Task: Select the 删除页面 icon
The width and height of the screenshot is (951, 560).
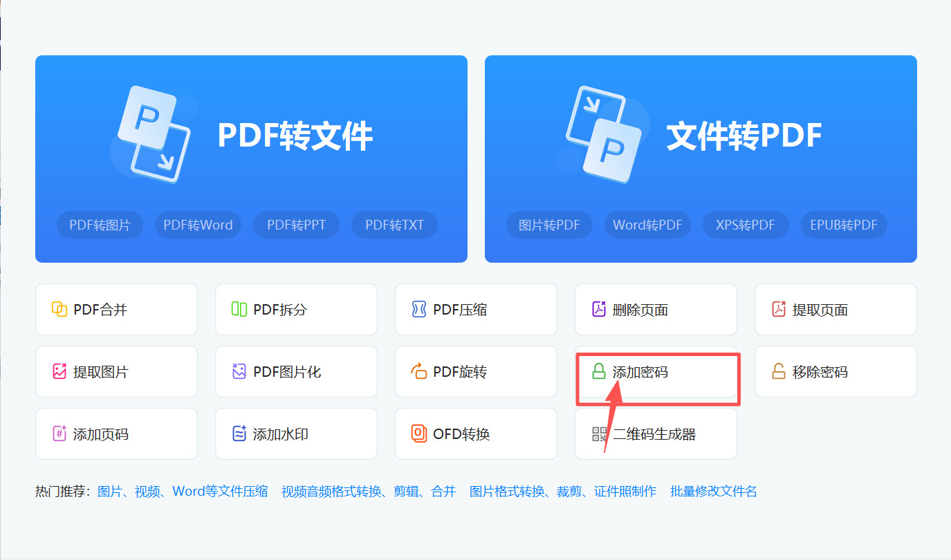Action: pos(600,309)
